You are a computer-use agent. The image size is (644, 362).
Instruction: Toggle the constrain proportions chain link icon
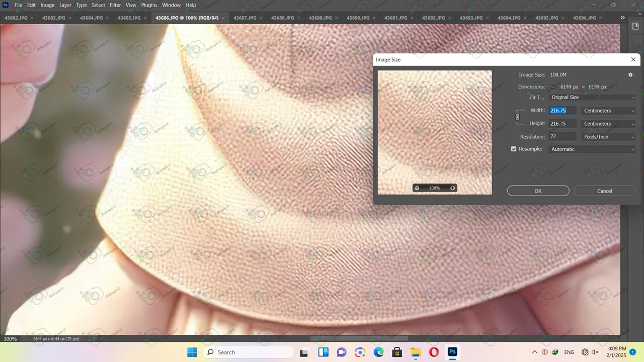517,117
